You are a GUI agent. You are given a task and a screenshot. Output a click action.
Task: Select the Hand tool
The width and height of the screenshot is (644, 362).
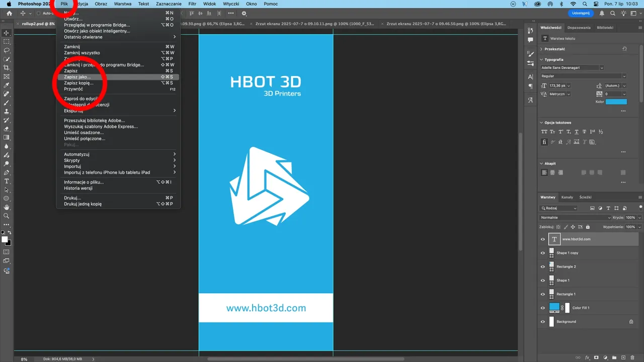coord(7,207)
